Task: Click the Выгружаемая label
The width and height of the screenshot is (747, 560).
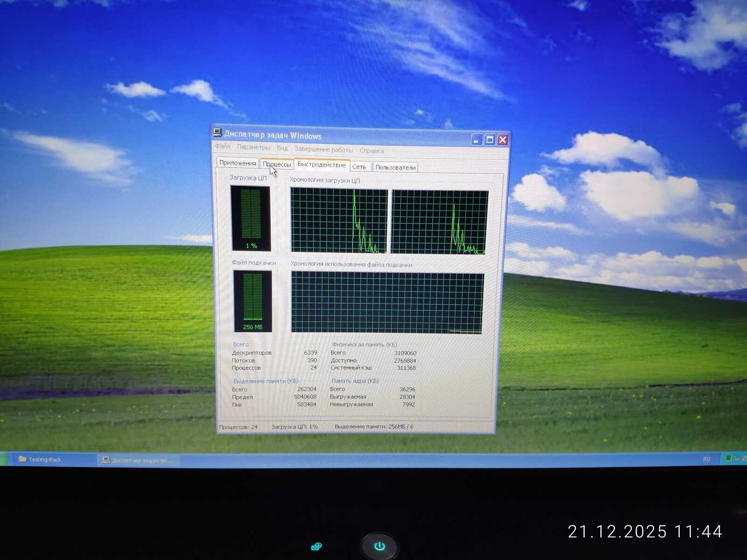Action: 348,397
